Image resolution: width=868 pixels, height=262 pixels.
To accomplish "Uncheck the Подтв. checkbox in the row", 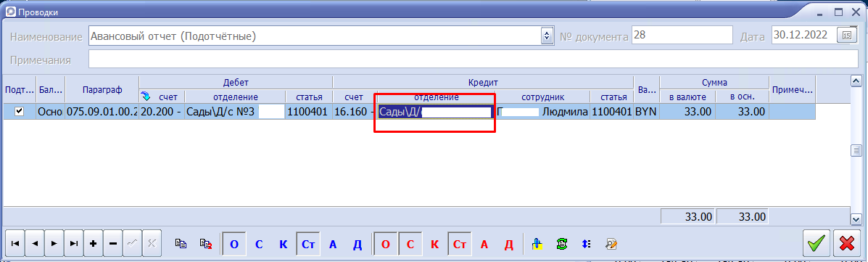I will point(20,111).
